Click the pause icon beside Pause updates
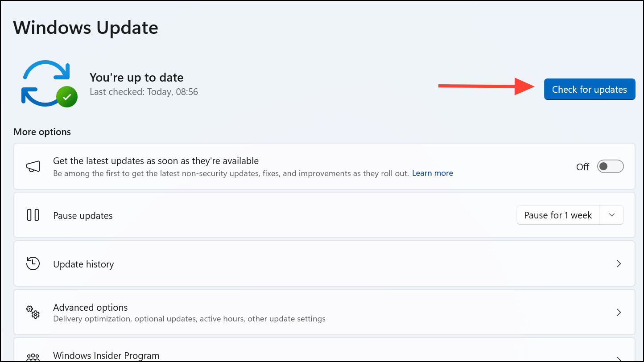This screenshot has width=644, height=362. [x=33, y=215]
